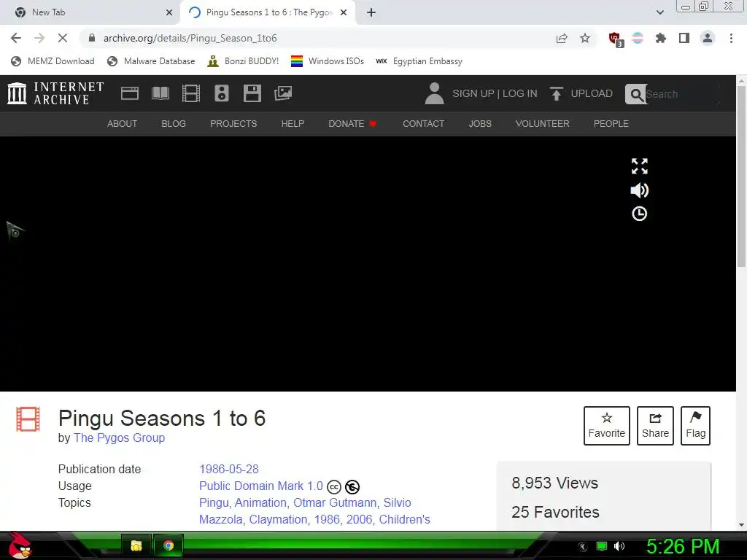Share this page from address bar
Viewport: 747px width, 560px height.
pyautogui.click(x=562, y=38)
